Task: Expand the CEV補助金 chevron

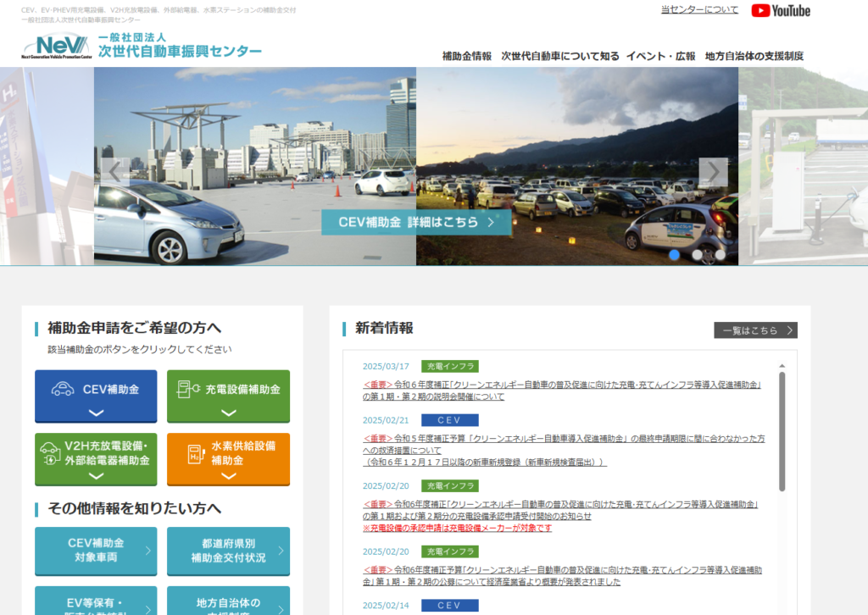Action: [97, 413]
